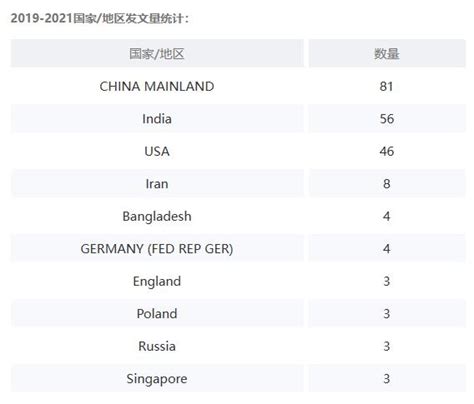Select the Poland country cell

tap(157, 314)
